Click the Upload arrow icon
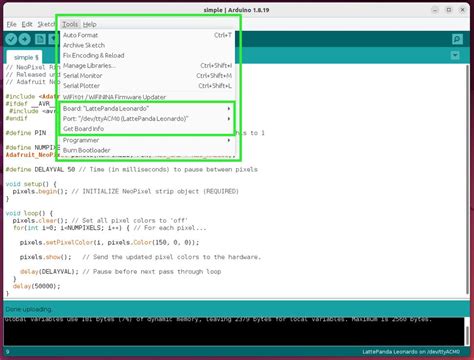Viewport: 474px width, 360px height. click(25, 39)
